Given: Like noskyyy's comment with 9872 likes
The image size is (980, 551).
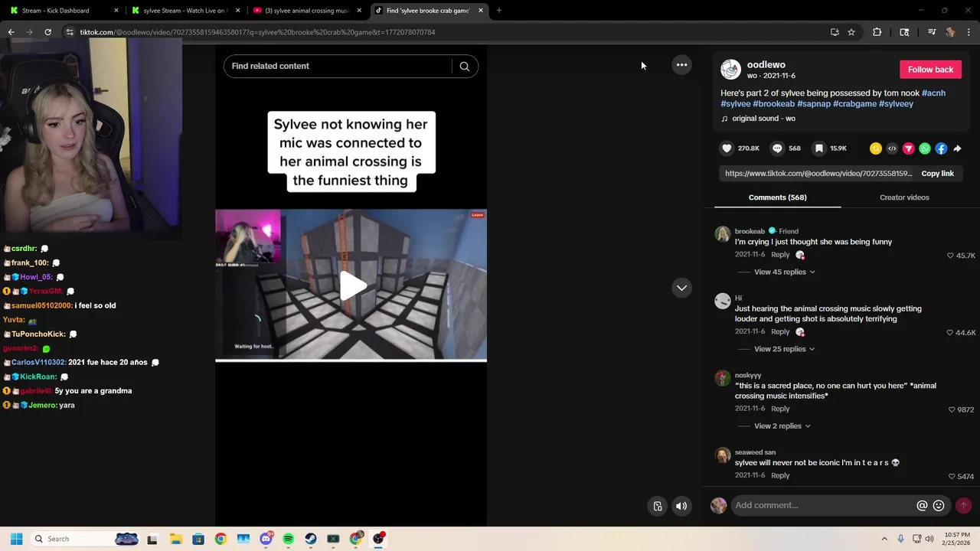Looking at the screenshot, I should pyautogui.click(x=952, y=410).
